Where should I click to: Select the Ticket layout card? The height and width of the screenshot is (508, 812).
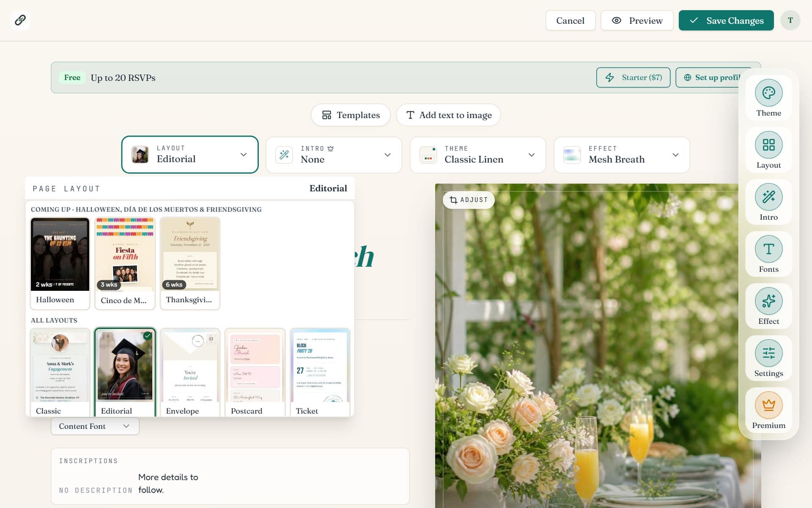point(320,373)
